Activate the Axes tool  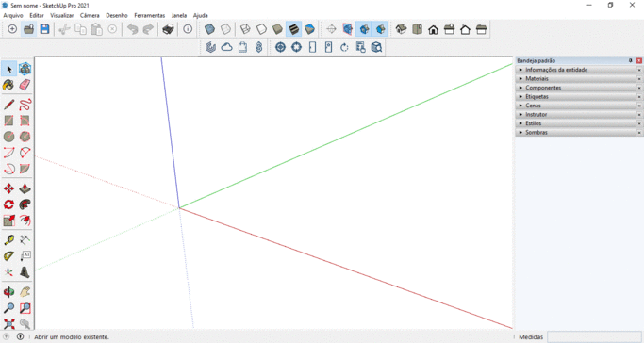tap(8, 271)
